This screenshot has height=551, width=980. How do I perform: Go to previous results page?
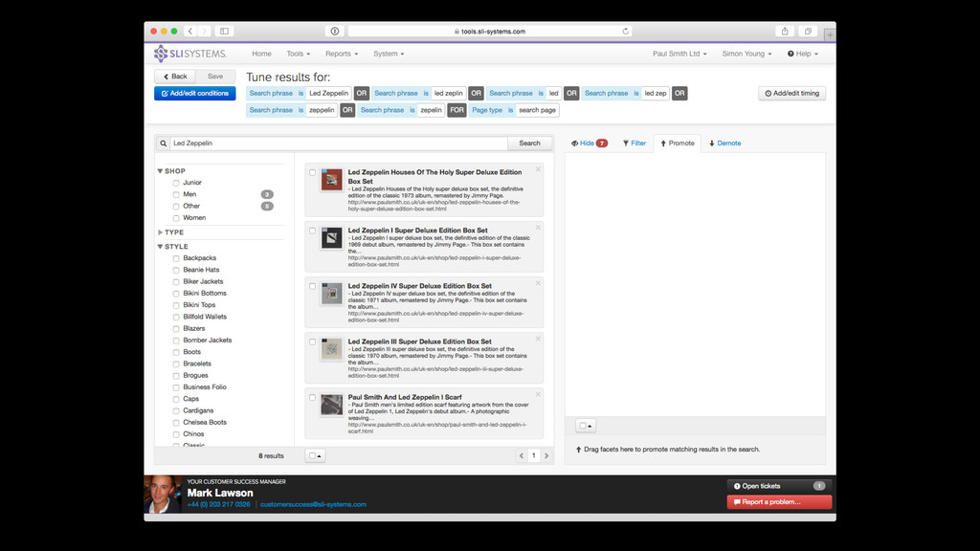pos(522,456)
